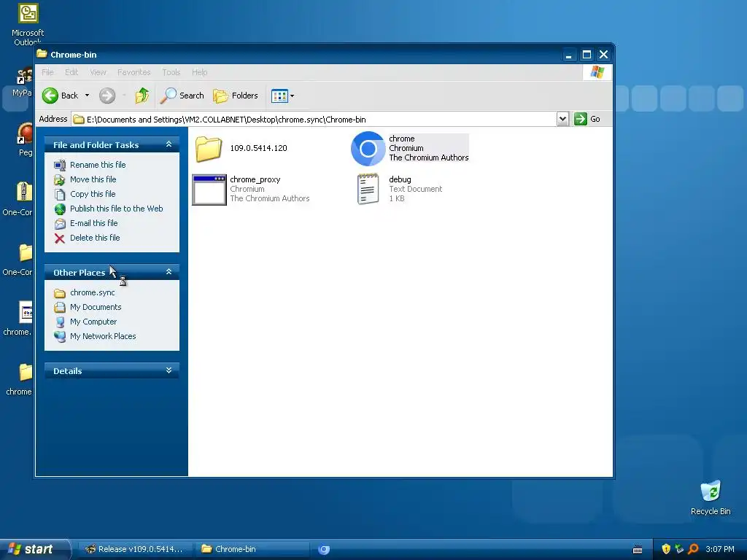
Task: Open My Documents in Other Places
Action: 96,307
